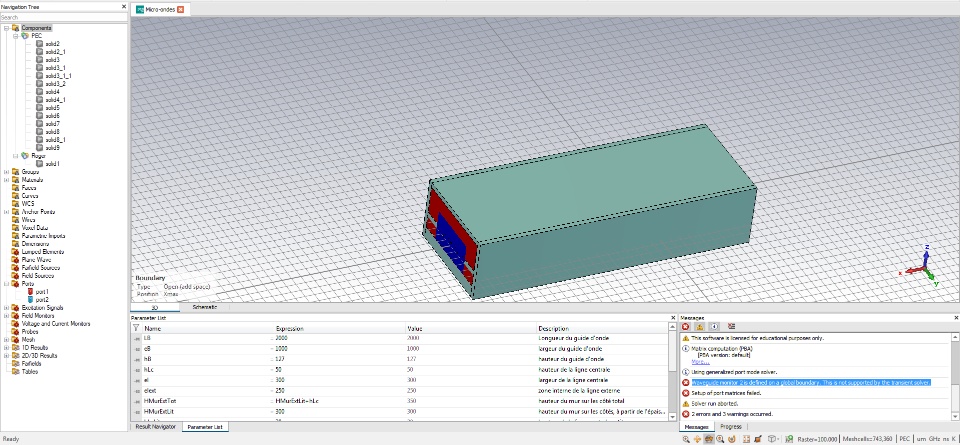
Task: Expand the Materials tree node
Action: 6,180
